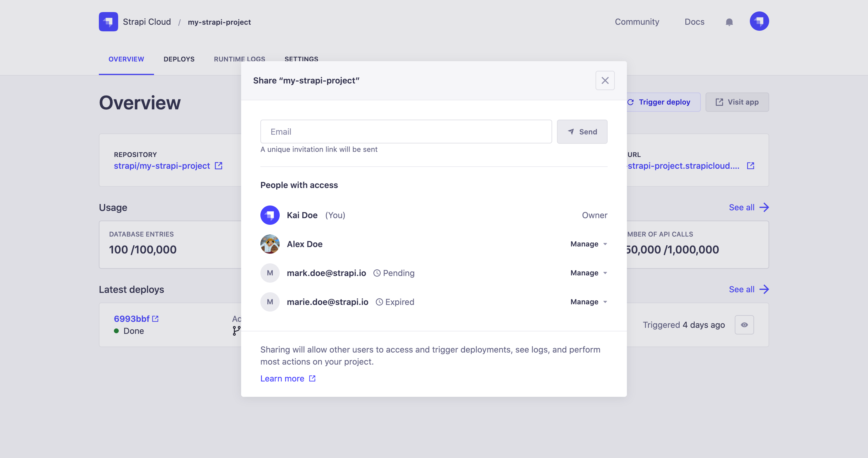The image size is (868, 458).
Task: Switch to the SETTINGS tab
Action: pyautogui.click(x=301, y=58)
